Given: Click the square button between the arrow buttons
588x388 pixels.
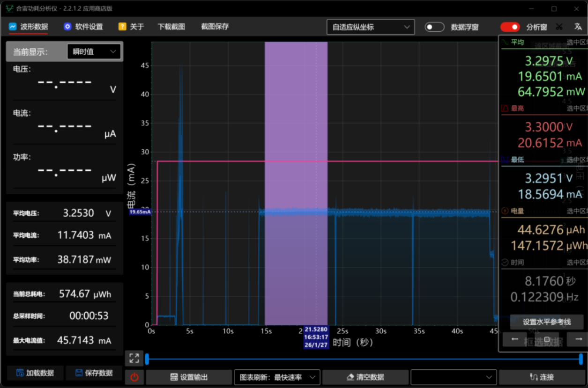Looking at the screenshot, I should click(x=547, y=339).
